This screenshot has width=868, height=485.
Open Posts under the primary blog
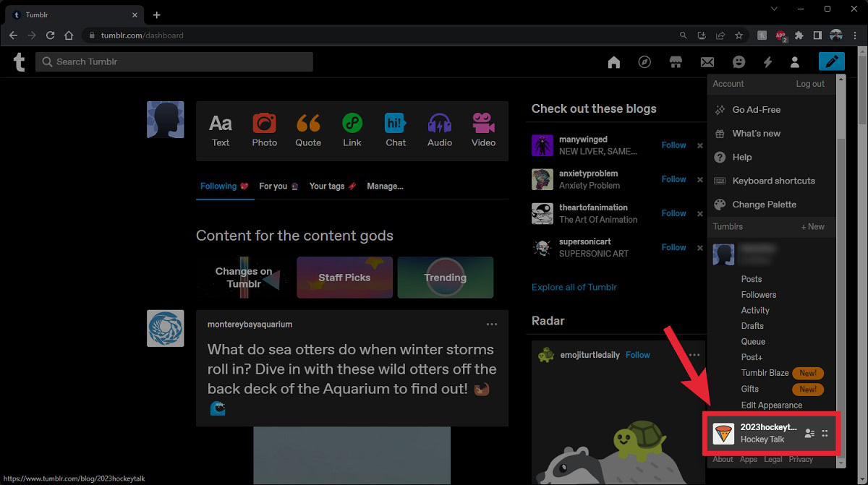pyautogui.click(x=752, y=279)
